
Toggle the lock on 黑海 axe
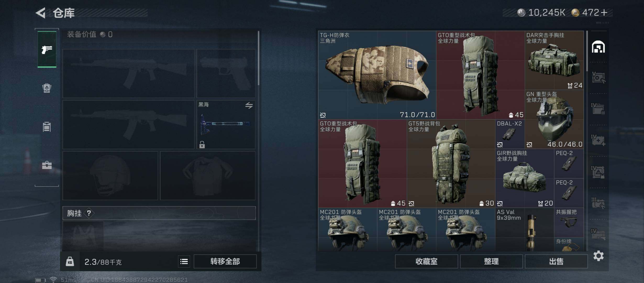pos(202,144)
